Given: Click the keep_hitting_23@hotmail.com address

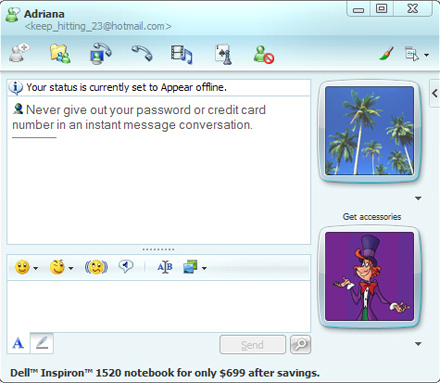Looking at the screenshot, I should pyautogui.click(x=98, y=26).
